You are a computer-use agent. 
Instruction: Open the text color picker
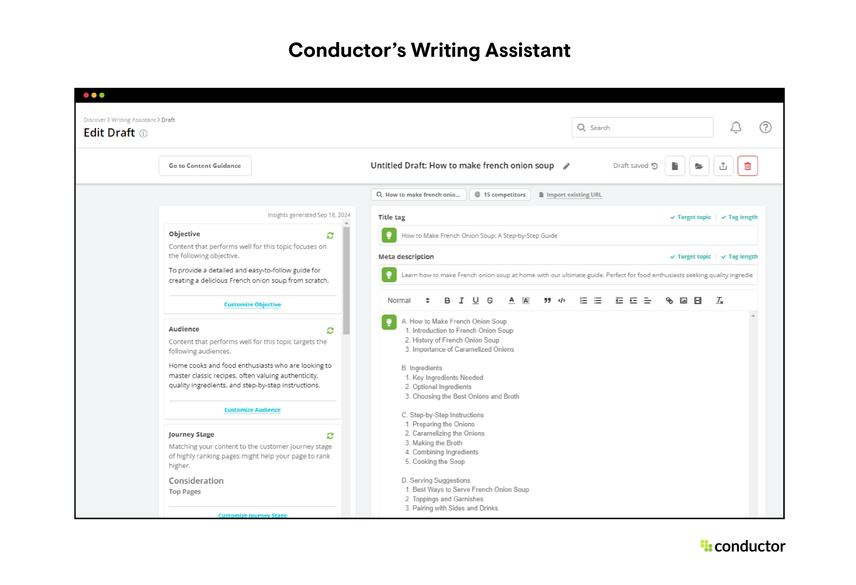[x=512, y=301]
